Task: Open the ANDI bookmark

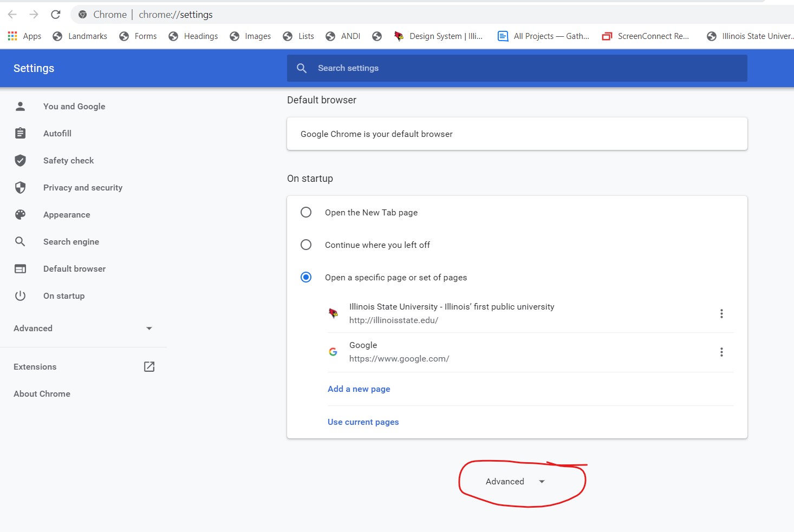Action: click(343, 36)
